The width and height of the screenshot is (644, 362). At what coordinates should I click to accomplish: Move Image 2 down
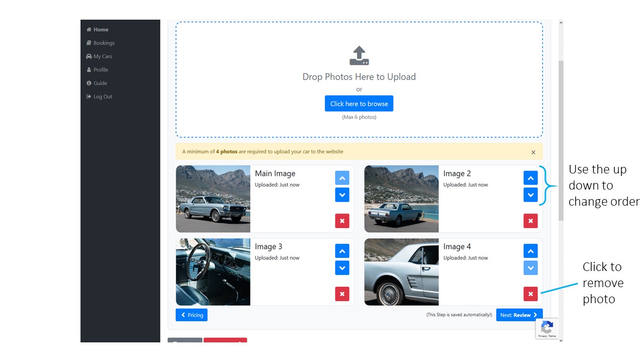(531, 195)
